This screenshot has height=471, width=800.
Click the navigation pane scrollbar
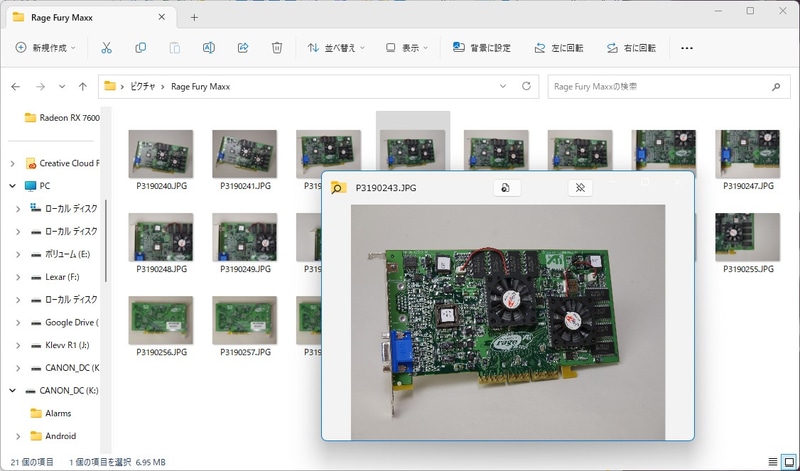[106, 240]
